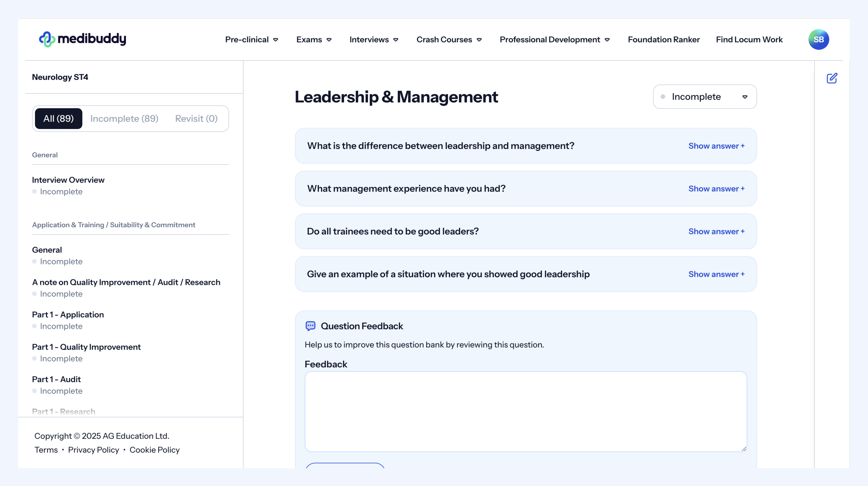Show answer for good leadership example
This screenshot has height=486, width=868.
pos(716,274)
